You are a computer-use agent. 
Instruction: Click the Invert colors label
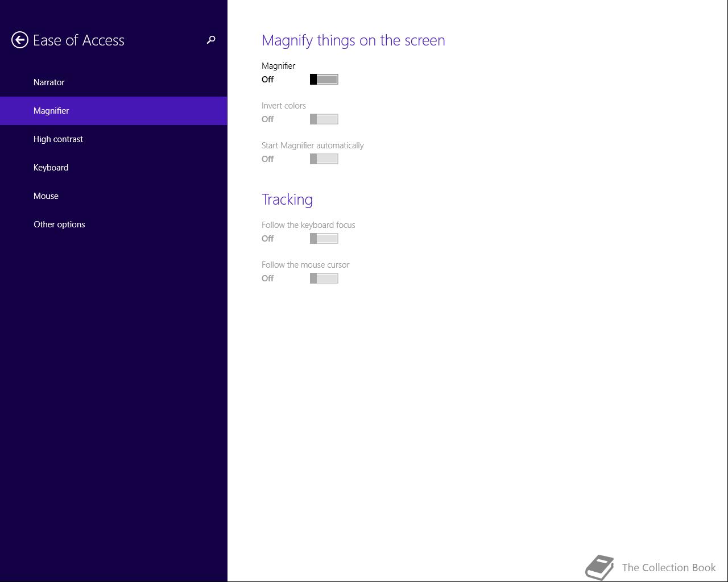pos(284,106)
